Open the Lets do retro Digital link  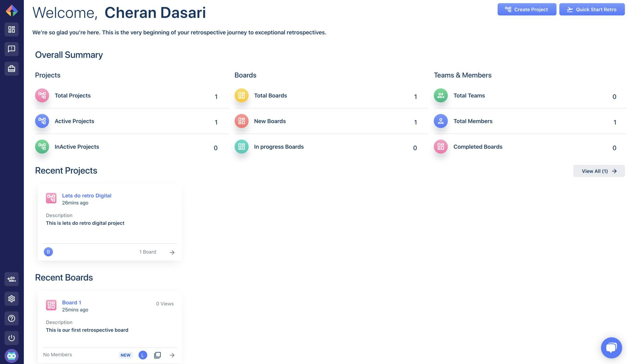click(87, 196)
